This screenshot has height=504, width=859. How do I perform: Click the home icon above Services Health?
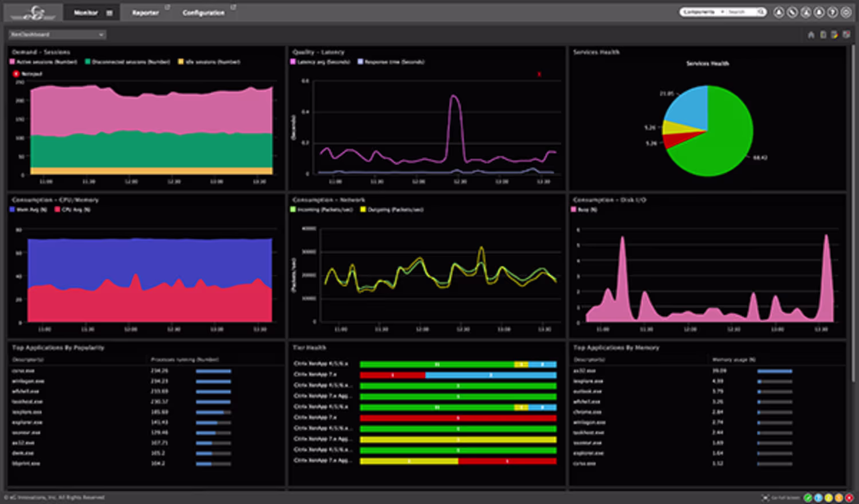tap(811, 35)
